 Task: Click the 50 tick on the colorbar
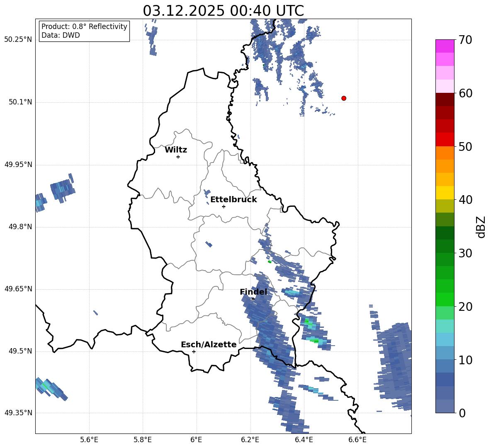[x=466, y=146]
